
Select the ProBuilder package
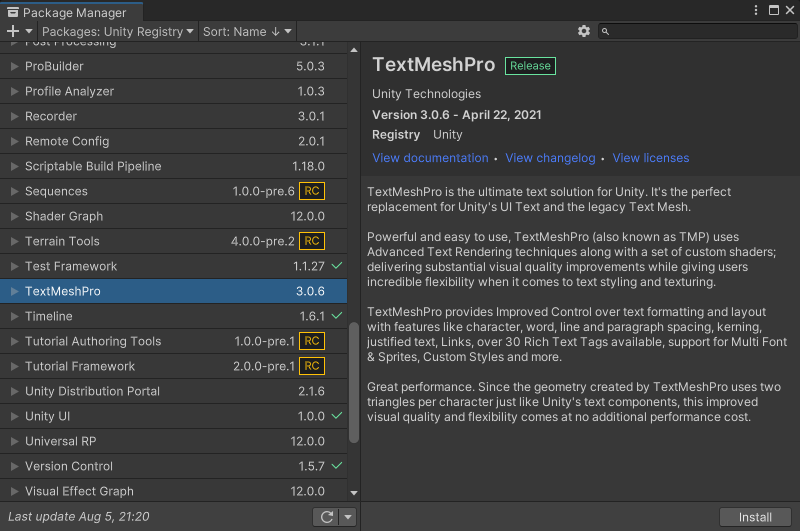173,66
